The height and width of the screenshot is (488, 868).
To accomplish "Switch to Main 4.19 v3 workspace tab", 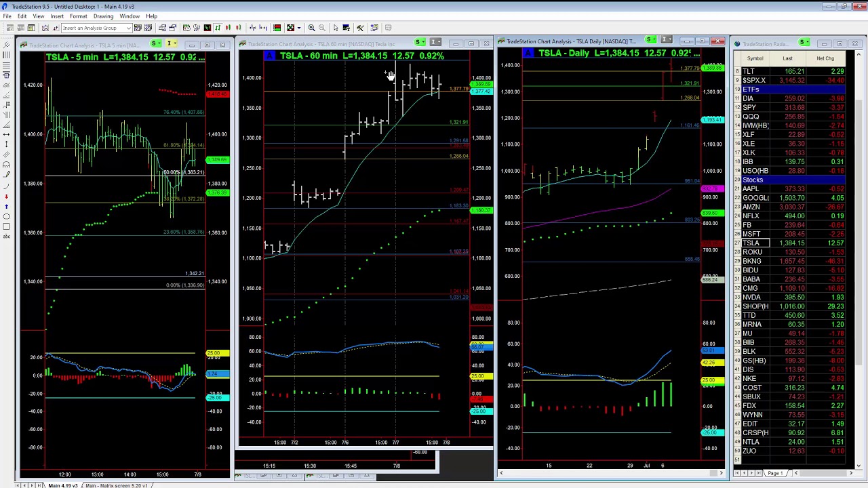I will (x=62, y=485).
